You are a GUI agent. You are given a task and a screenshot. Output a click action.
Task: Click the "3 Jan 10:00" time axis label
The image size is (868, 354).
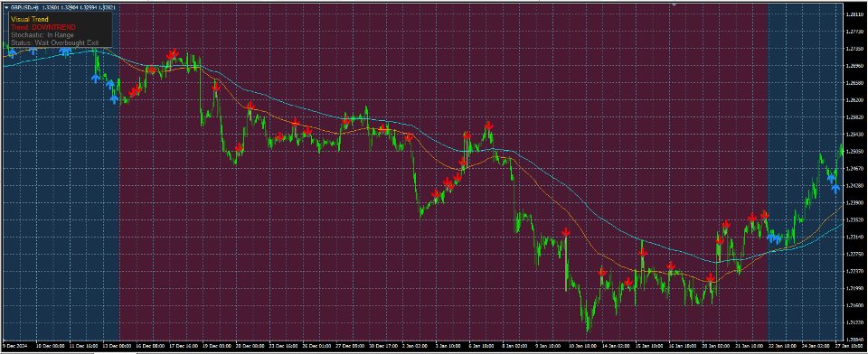point(448,346)
